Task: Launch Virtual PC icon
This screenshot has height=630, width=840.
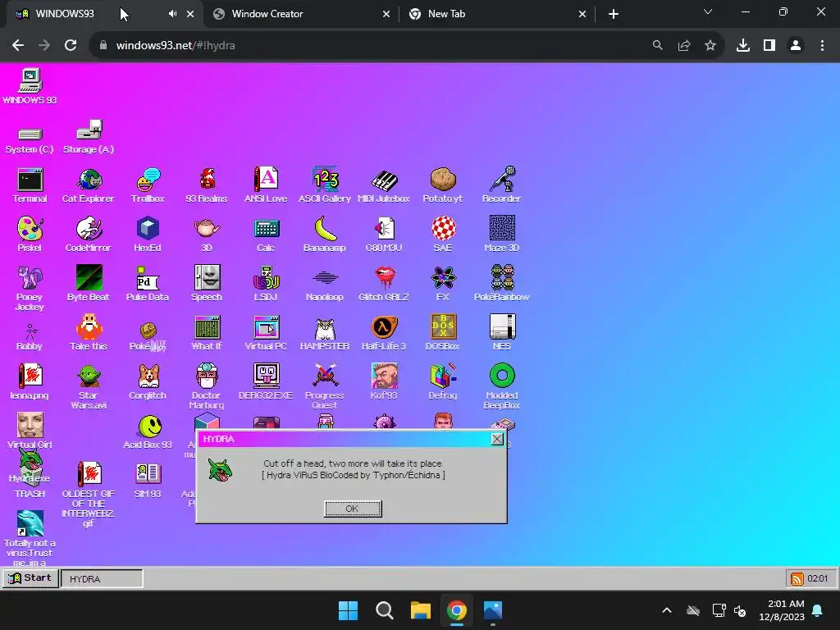Action: (x=266, y=333)
